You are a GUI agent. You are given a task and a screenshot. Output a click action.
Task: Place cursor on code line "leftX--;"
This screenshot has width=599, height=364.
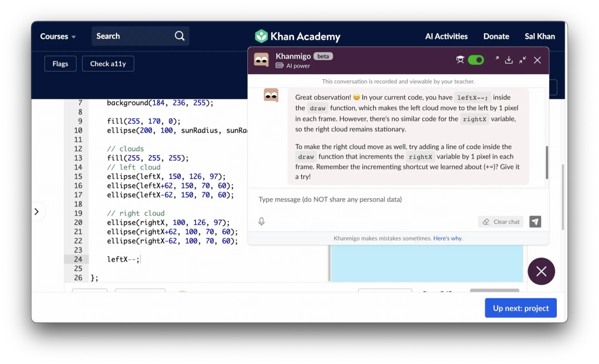click(123, 259)
